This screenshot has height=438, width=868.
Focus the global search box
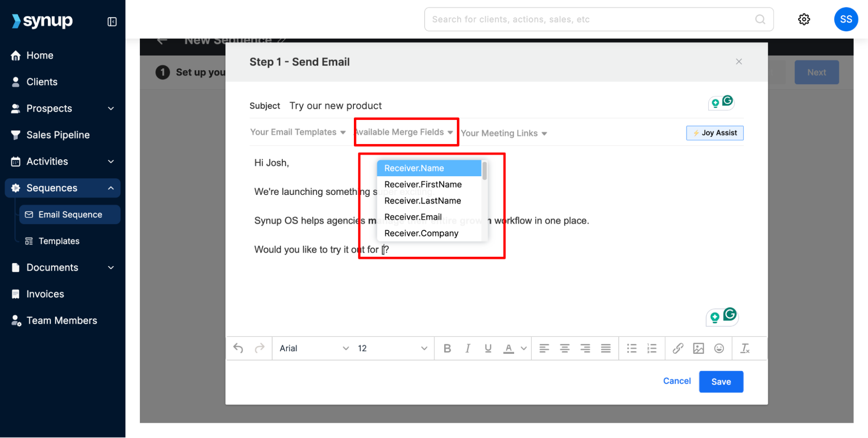click(599, 19)
